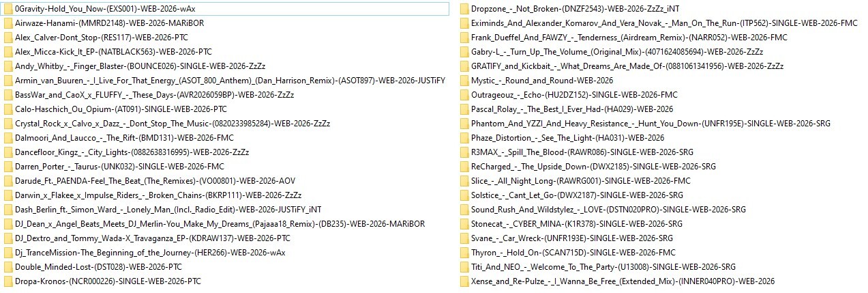The height and width of the screenshot is (293, 868).
Task: Click folder icon next to Darude Feel_The_Beat
Action: (x=8, y=181)
